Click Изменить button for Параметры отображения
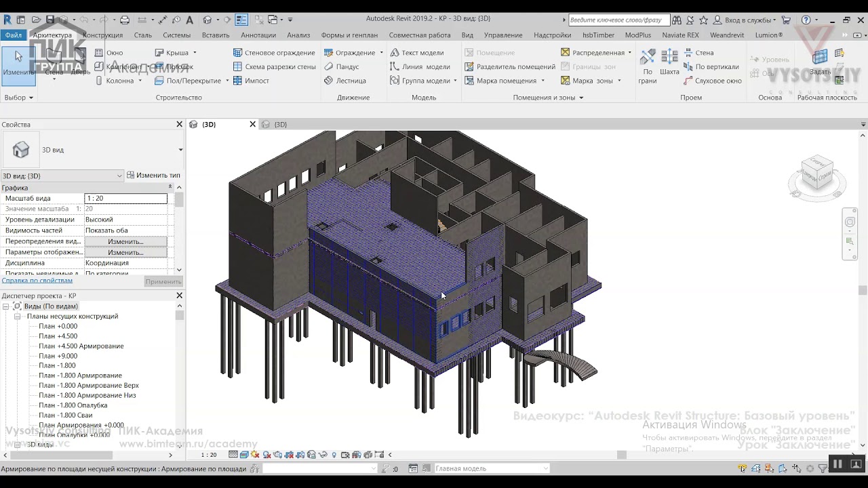Viewport: 868px width, 488px height. pyautogui.click(x=125, y=252)
